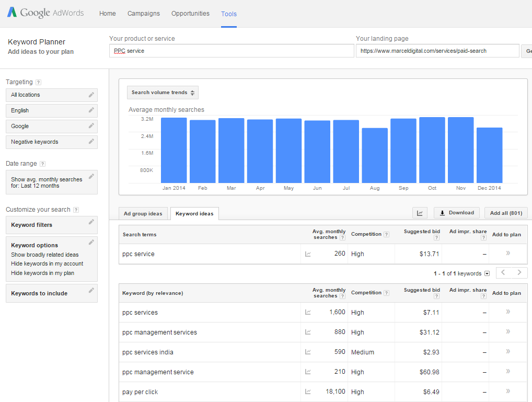Click the Your product or service input field
Screen dimensions: 532x402
tap(232, 51)
